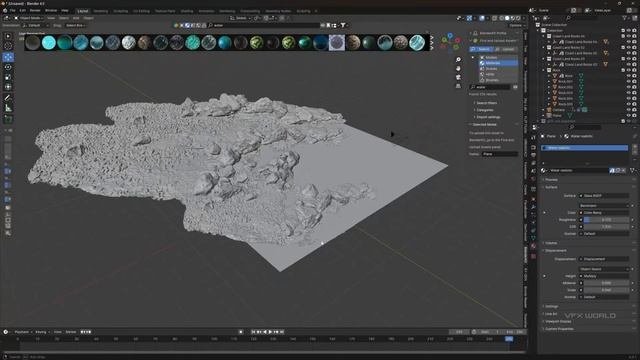This screenshot has width=640, height=360.
Task: Select the Annotate pencil tool
Action: pos(8,98)
